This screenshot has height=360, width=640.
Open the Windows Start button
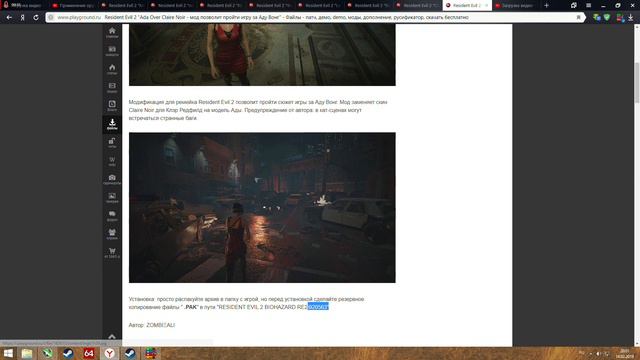pyautogui.click(x=8, y=353)
